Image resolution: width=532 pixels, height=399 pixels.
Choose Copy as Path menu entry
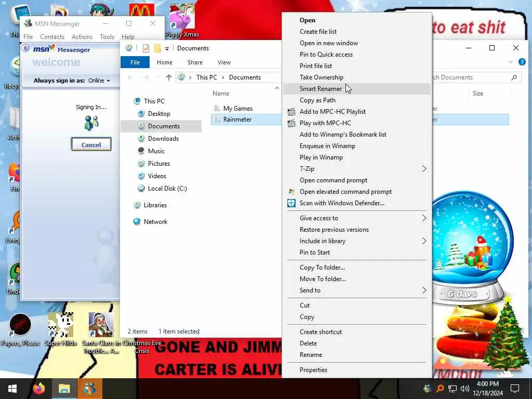point(356,100)
